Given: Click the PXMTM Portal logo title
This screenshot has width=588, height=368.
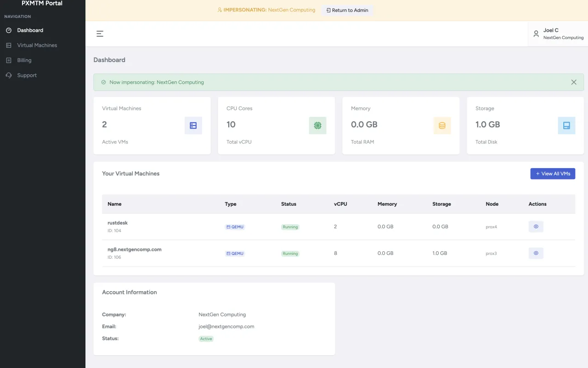Looking at the screenshot, I should (42, 4).
